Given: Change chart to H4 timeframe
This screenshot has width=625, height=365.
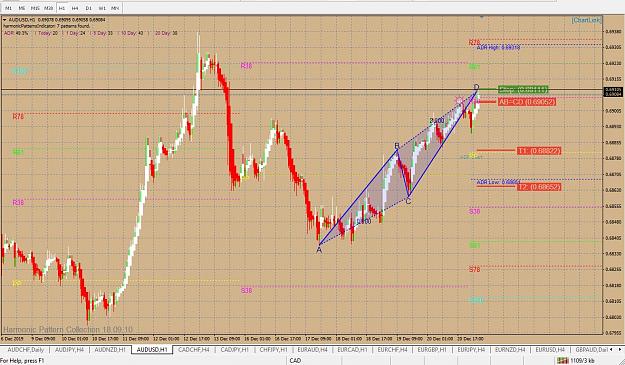Looking at the screenshot, I should [75, 8].
